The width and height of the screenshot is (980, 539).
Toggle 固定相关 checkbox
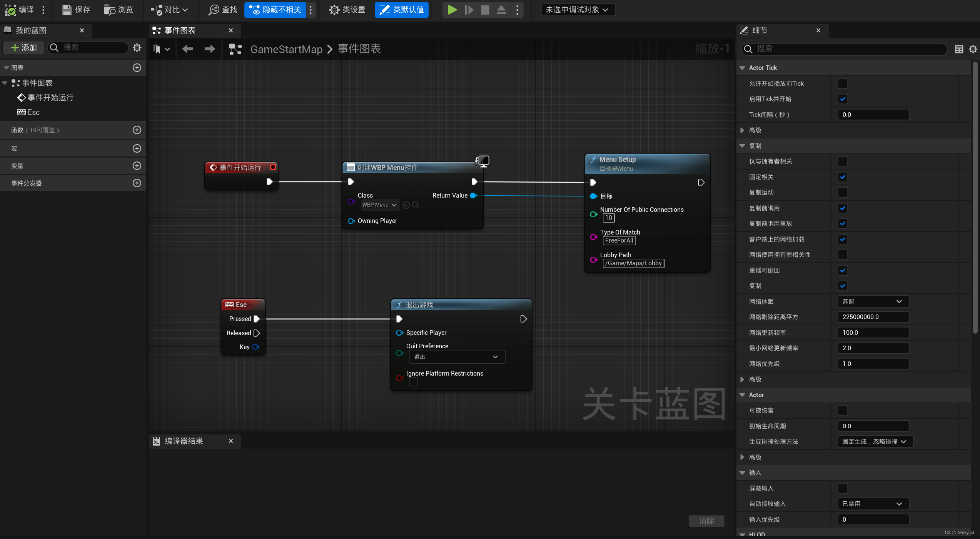pos(843,177)
